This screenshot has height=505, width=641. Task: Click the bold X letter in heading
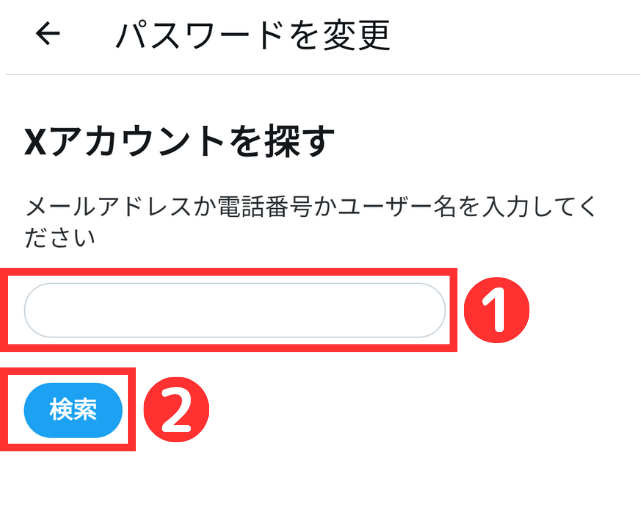pos(36,142)
